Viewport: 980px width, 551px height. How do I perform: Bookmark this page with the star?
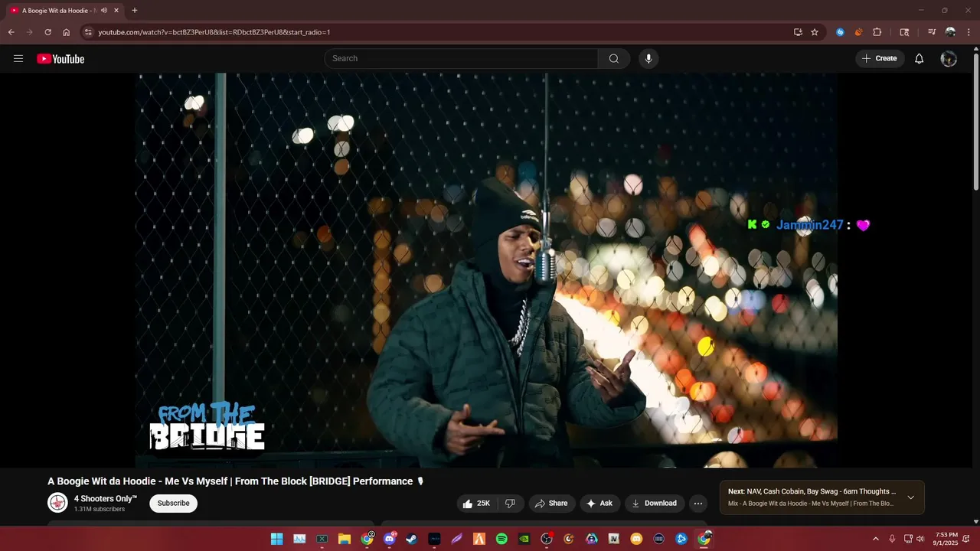(815, 32)
